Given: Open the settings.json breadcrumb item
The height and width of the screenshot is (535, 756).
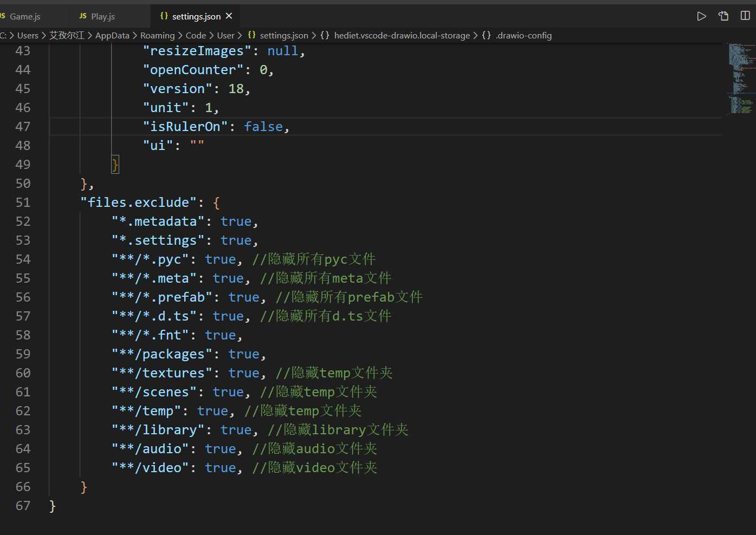Looking at the screenshot, I should click(278, 35).
